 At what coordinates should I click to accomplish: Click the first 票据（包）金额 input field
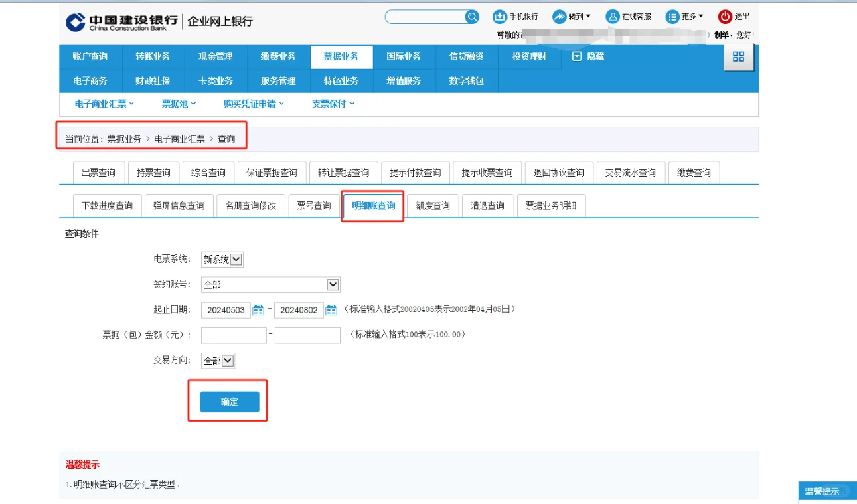[x=233, y=335]
